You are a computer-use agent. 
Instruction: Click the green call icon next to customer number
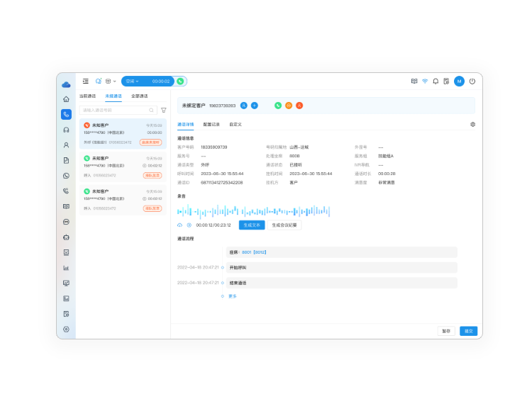[278, 106]
